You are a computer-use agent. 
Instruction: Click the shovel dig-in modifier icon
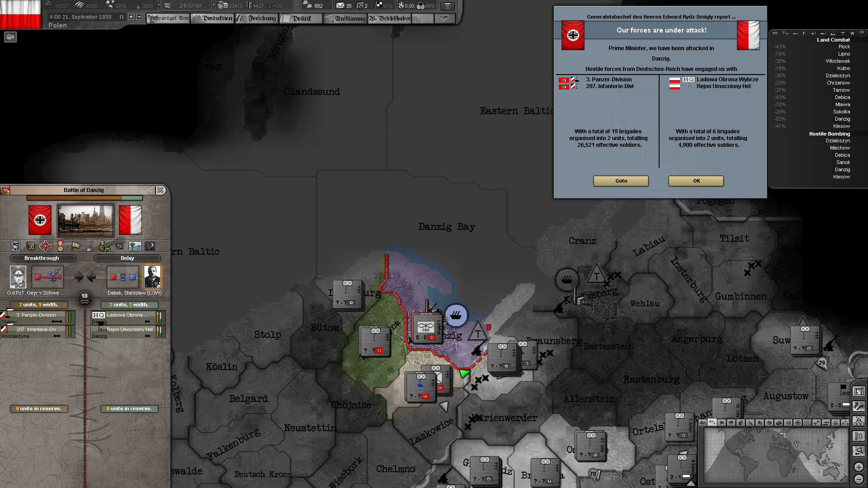pos(90,246)
